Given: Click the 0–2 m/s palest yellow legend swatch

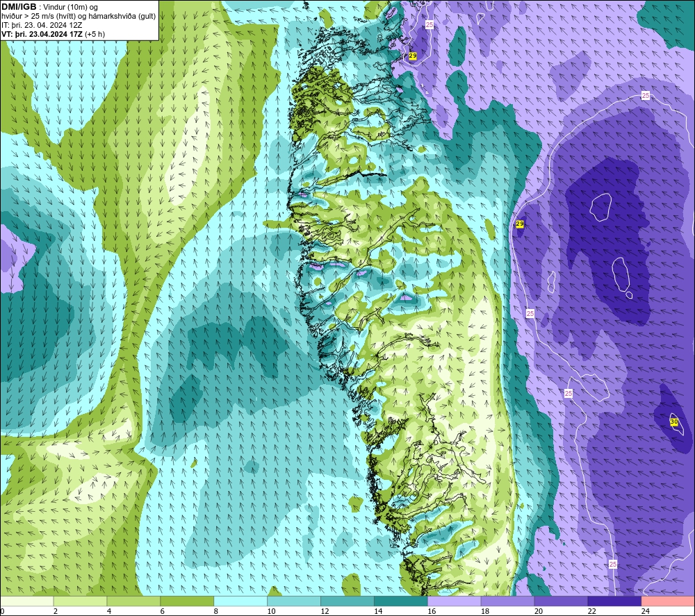Looking at the screenshot, I should pos(27,601).
